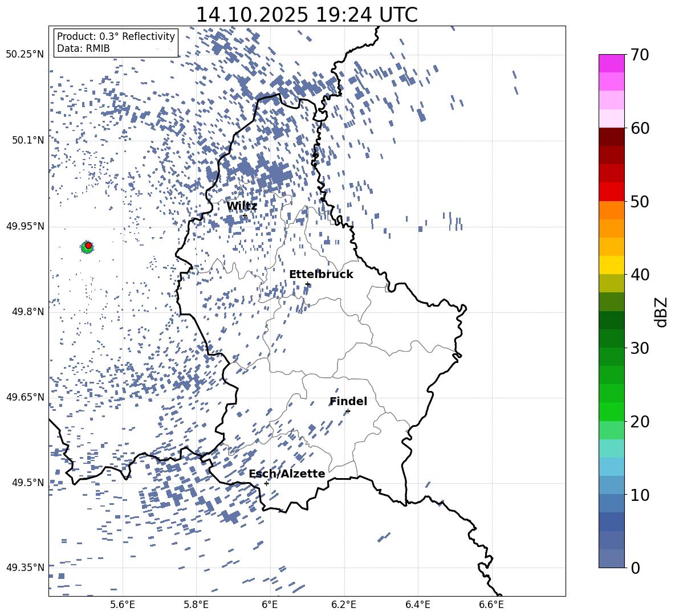The height and width of the screenshot is (616, 675).
Task: Click the turquoise swatch below 20
Action: 611,448
